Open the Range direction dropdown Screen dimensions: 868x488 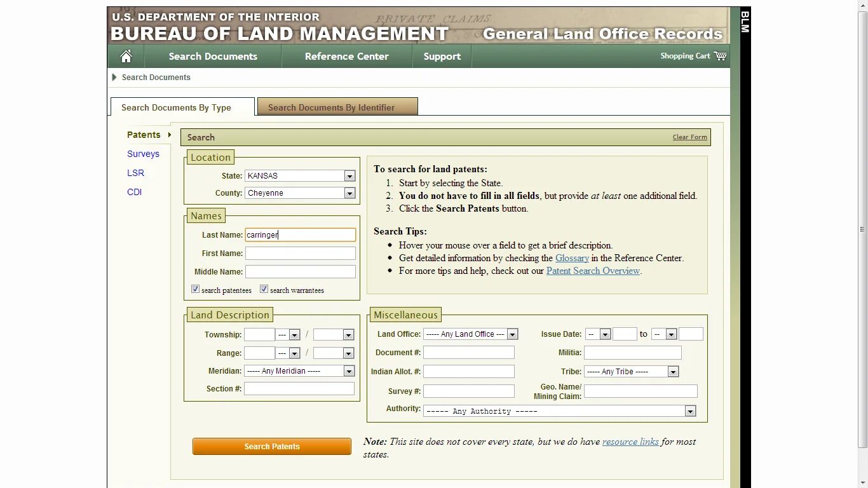click(x=288, y=353)
